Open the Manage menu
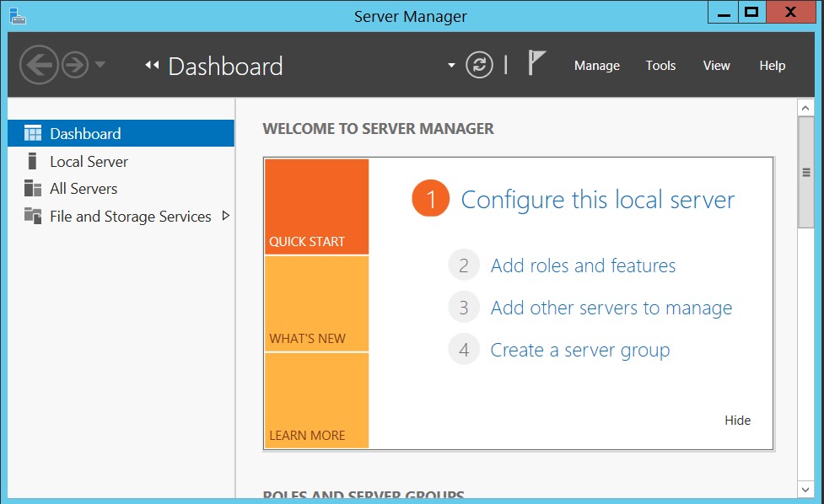This screenshot has width=824, height=504. [597, 66]
